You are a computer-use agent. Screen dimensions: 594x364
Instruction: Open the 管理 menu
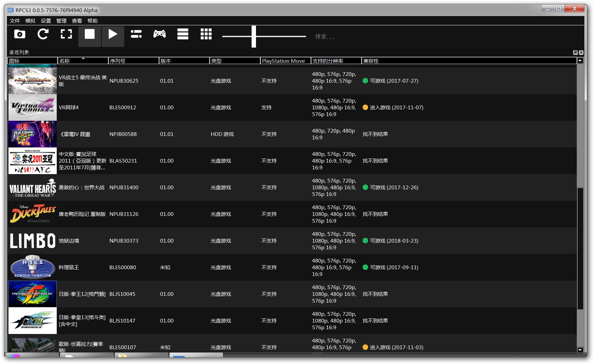(61, 21)
